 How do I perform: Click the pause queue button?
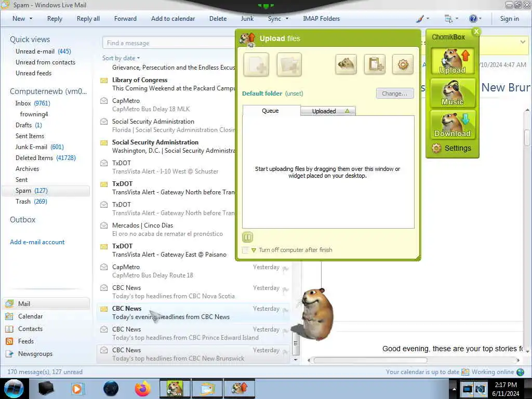pos(248,237)
